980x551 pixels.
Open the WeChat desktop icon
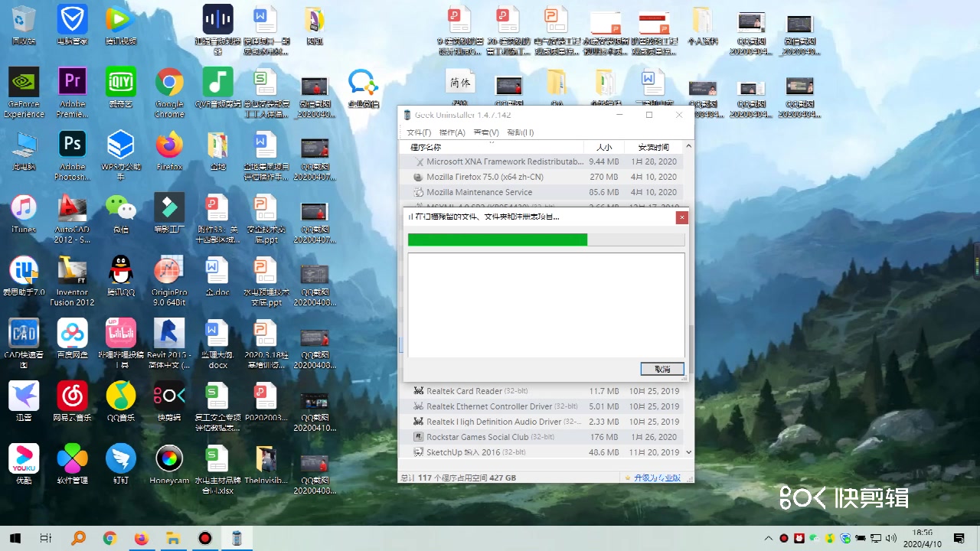tap(120, 212)
